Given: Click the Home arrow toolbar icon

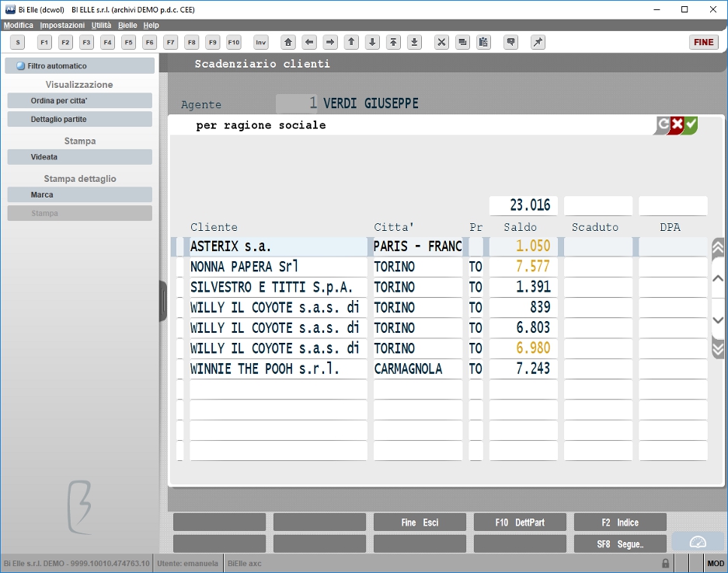Looking at the screenshot, I should 287,42.
